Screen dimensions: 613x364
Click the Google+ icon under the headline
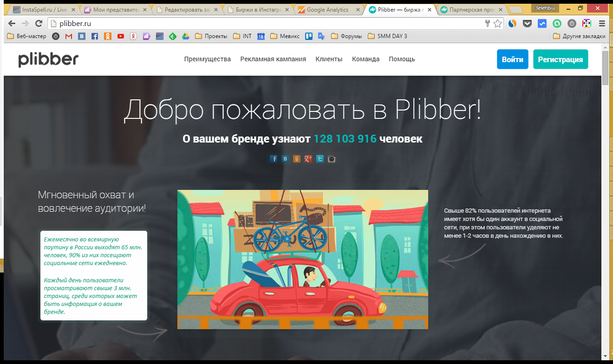[x=308, y=159]
